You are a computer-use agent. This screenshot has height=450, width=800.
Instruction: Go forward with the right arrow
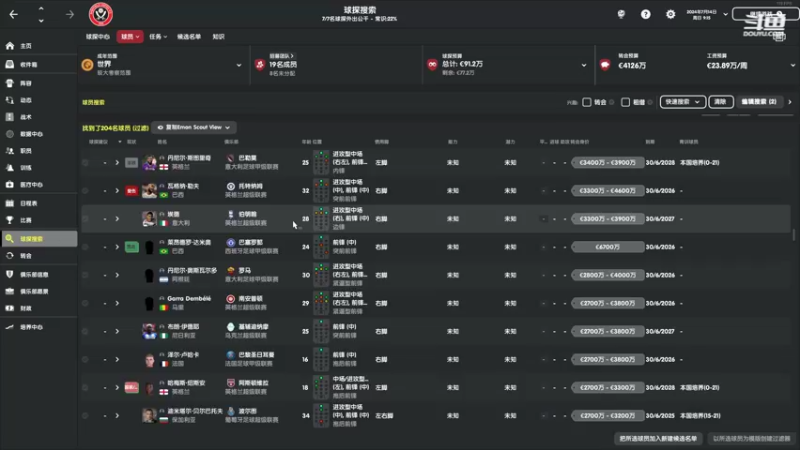click(69, 14)
